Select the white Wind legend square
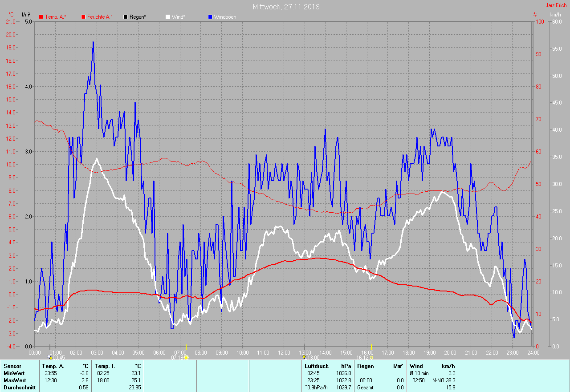The height and width of the screenshot is (392, 570). point(168,17)
